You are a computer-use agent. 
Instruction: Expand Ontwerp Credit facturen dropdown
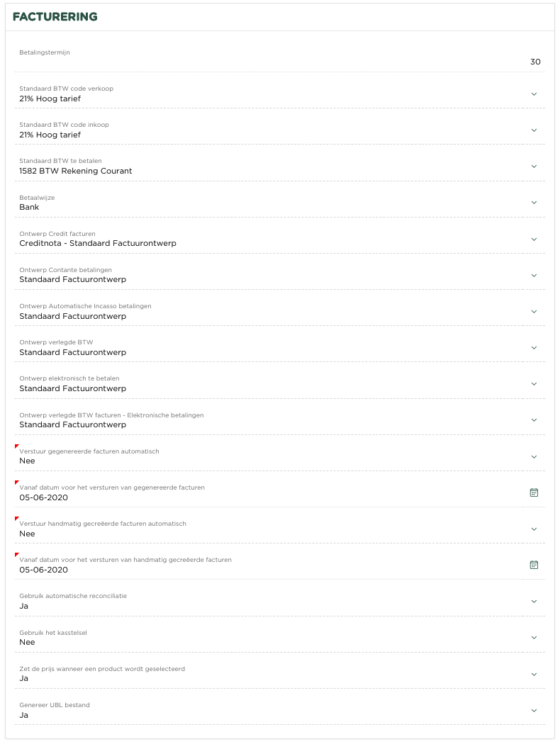point(534,239)
